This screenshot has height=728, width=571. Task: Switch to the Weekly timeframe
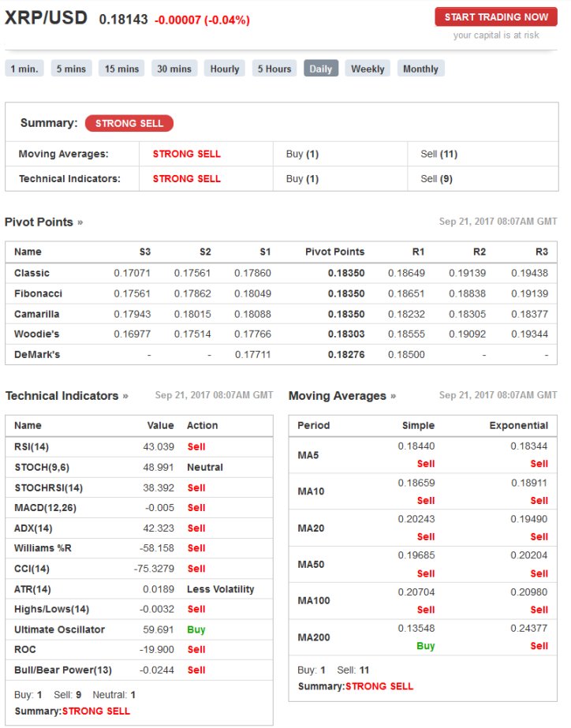368,69
